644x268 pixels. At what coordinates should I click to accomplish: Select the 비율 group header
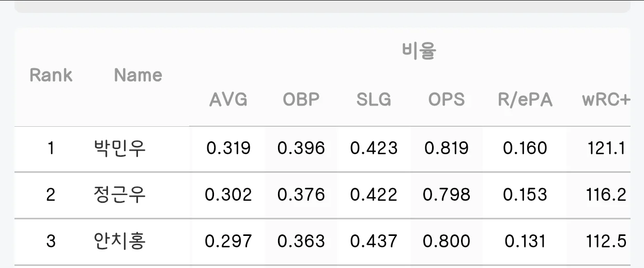tap(419, 51)
